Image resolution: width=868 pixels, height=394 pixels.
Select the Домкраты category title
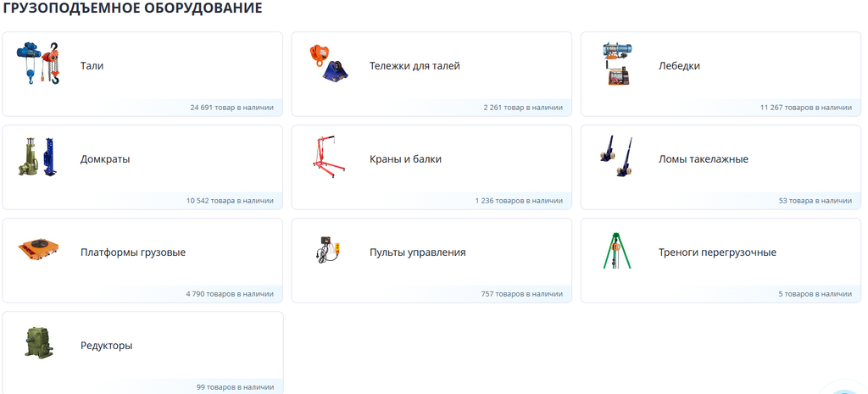105,159
